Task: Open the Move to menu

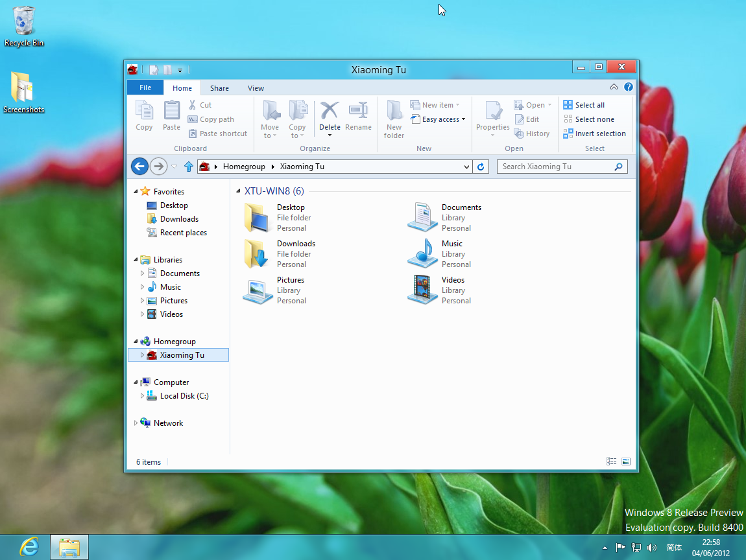Action: pyautogui.click(x=270, y=119)
